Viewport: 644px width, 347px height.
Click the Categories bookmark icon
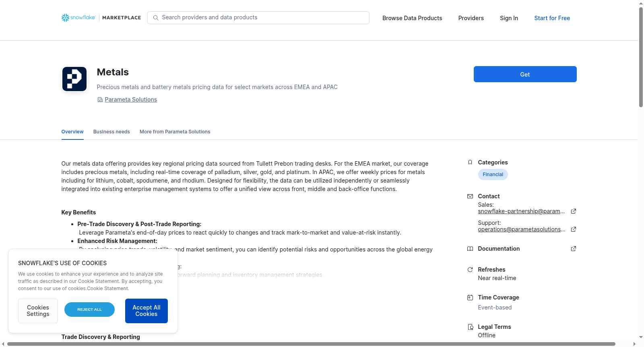point(470,162)
